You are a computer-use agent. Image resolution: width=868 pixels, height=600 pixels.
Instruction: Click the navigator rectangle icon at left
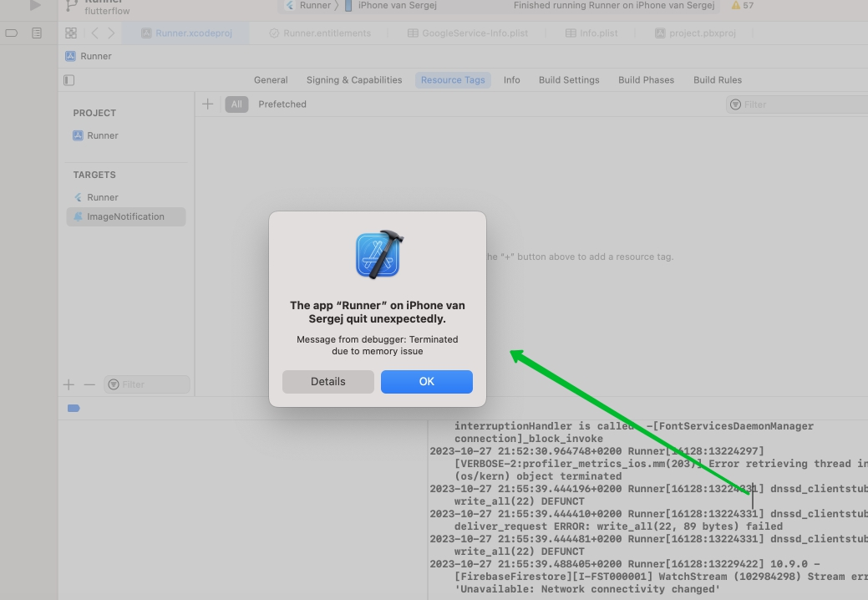point(11,33)
